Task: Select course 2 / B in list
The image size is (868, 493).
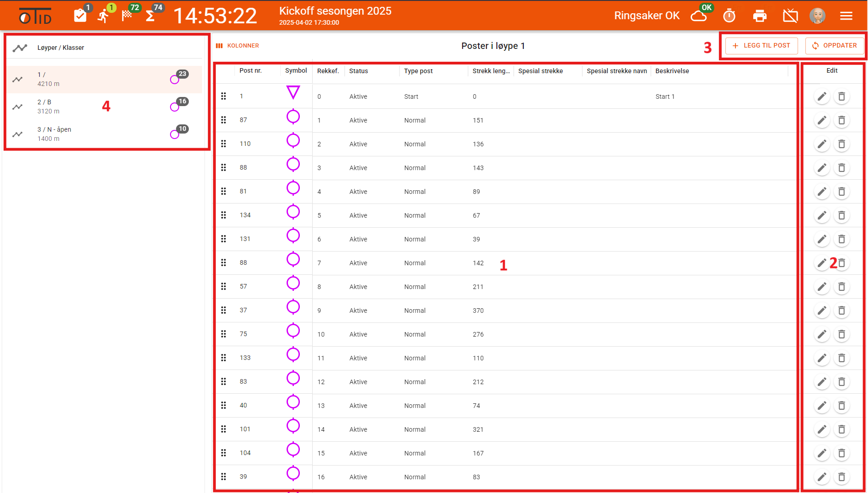Action: pos(104,107)
